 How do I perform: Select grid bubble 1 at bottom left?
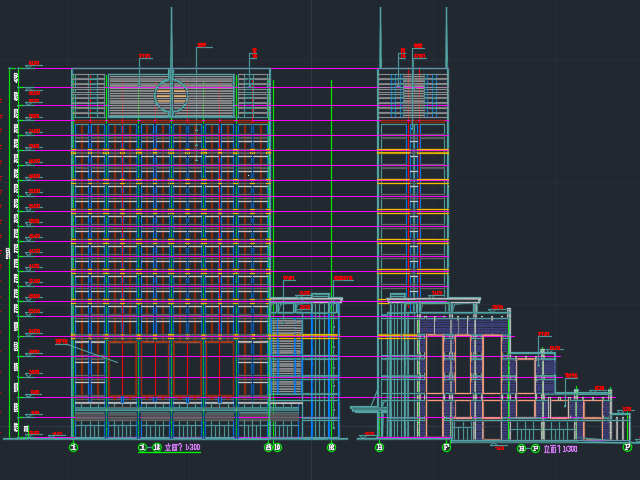(73, 447)
